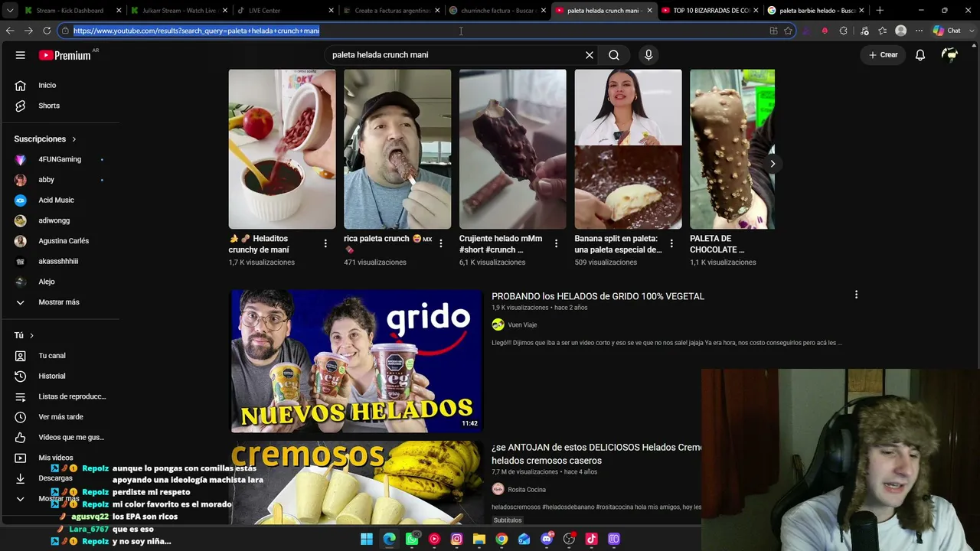Open the YouTube notifications bell
The image size is (980, 551).
pos(920,55)
